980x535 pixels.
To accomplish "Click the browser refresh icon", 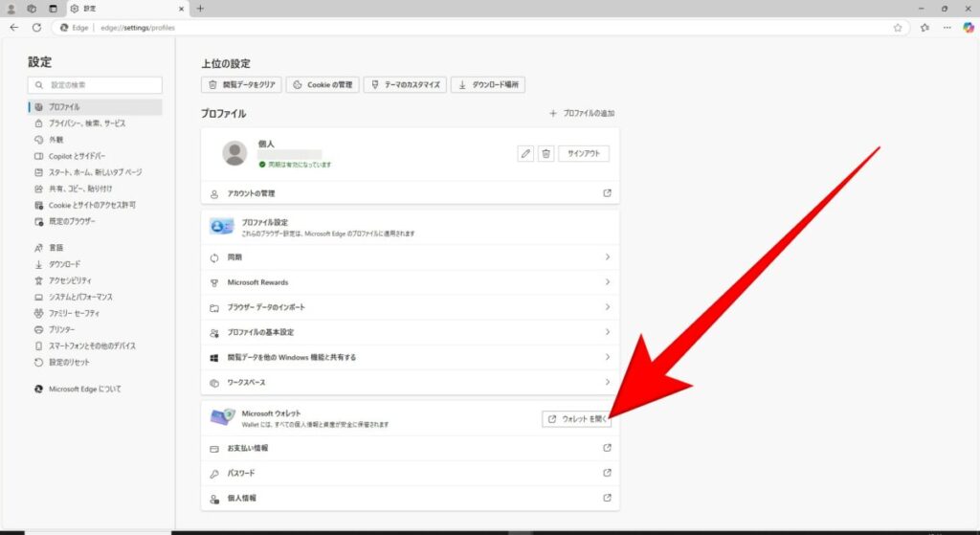I will click(x=36, y=28).
